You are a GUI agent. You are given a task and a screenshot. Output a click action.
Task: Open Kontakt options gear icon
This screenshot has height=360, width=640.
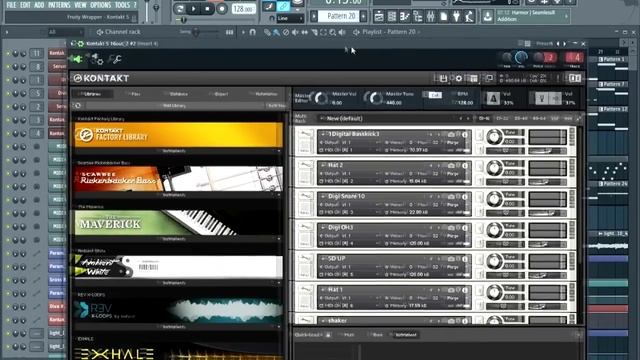(458, 78)
